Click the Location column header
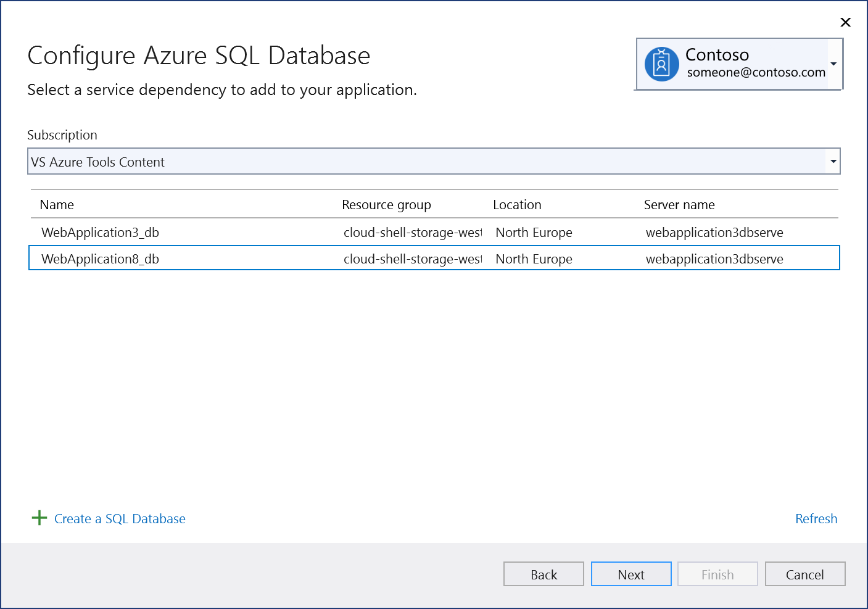Screen dimensions: 868x609 517,204
